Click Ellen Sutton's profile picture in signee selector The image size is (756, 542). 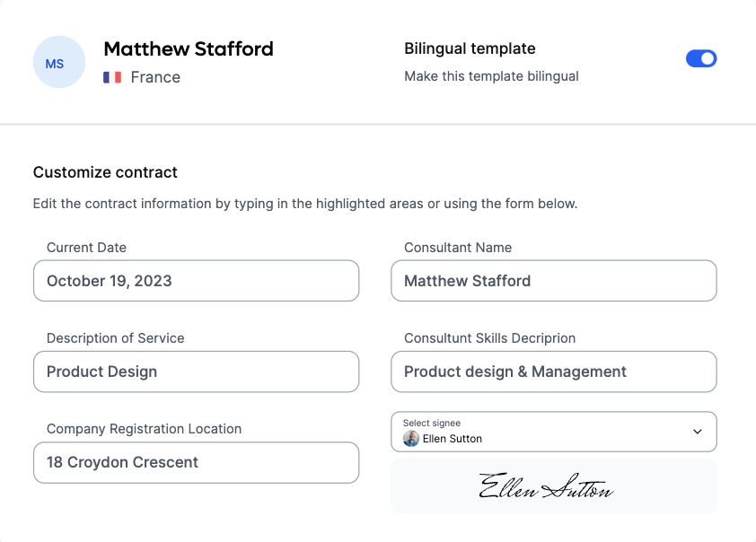click(411, 439)
